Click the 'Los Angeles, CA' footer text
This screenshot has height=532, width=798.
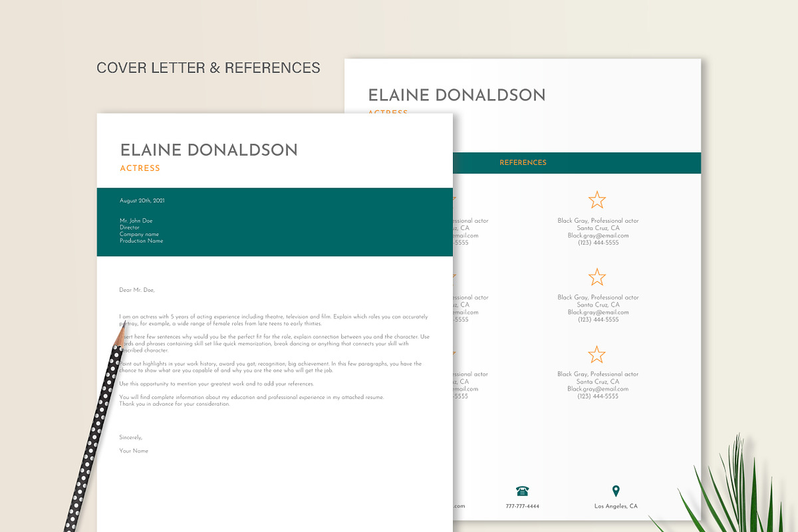point(616,507)
